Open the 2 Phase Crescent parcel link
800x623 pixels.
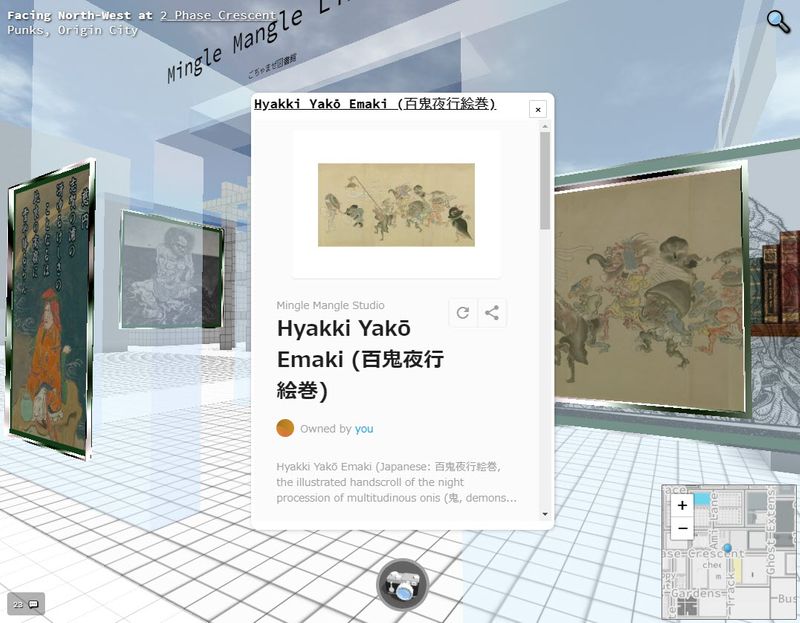click(218, 16)
